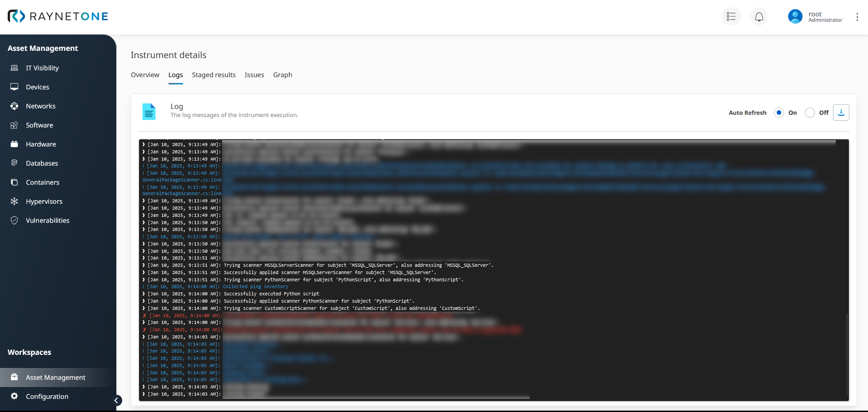The image size is (868, 412).
Task: Turn Auto Refresh off
Action: coord(809,113)
